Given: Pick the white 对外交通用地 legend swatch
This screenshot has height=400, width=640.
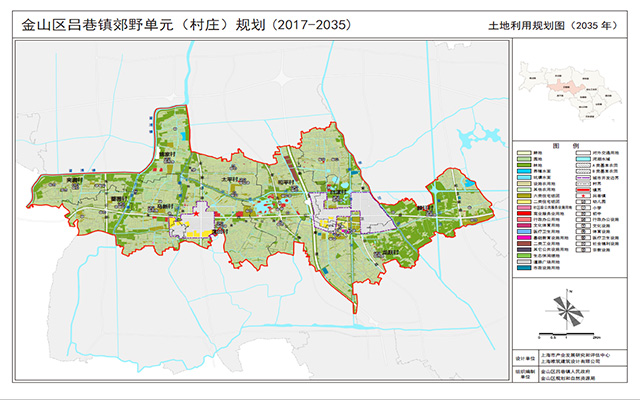Looking at the screenshot, I should click(583, 153).
